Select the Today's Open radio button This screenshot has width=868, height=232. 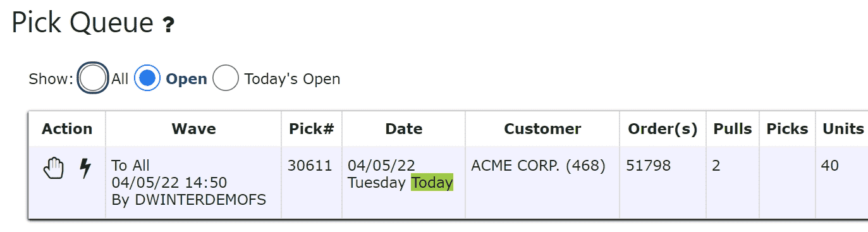pos(226,79)
